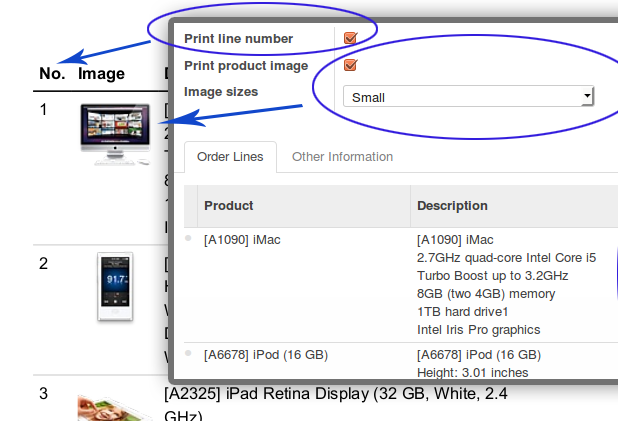
Task: Click '1TB hard drive1' description line
Action: click(463, 312)
